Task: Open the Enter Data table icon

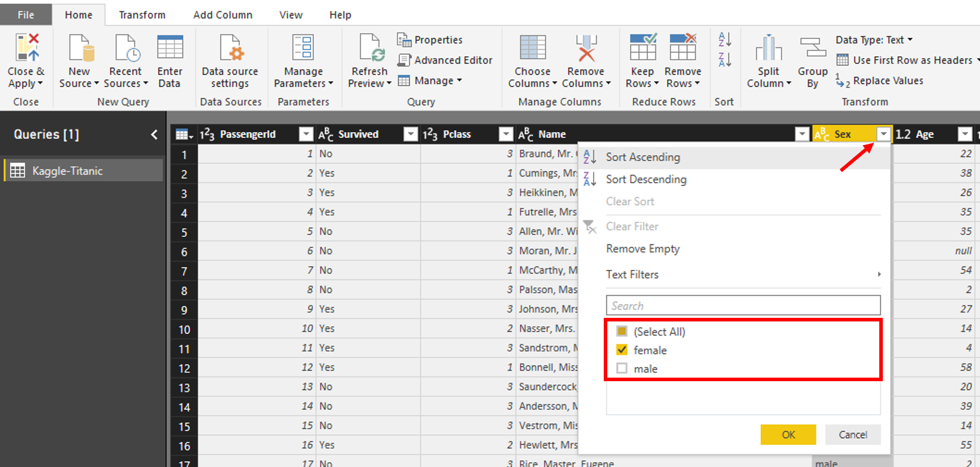Action: pos(169,49)
